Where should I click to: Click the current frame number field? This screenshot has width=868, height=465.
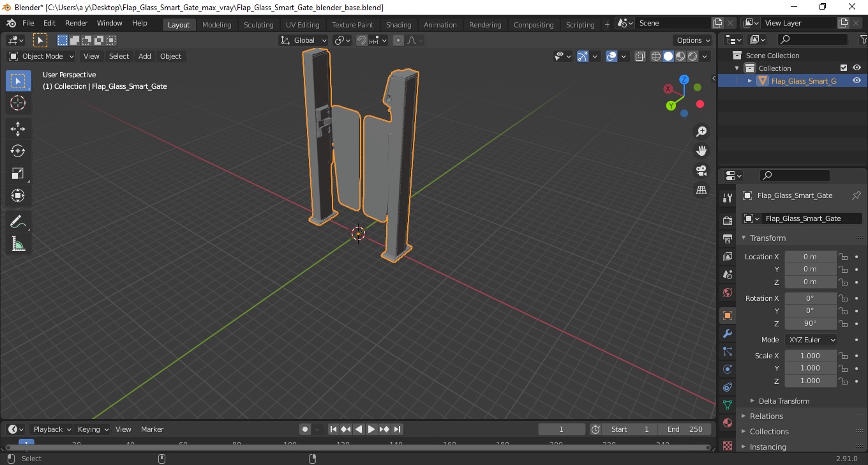(562, 429)
